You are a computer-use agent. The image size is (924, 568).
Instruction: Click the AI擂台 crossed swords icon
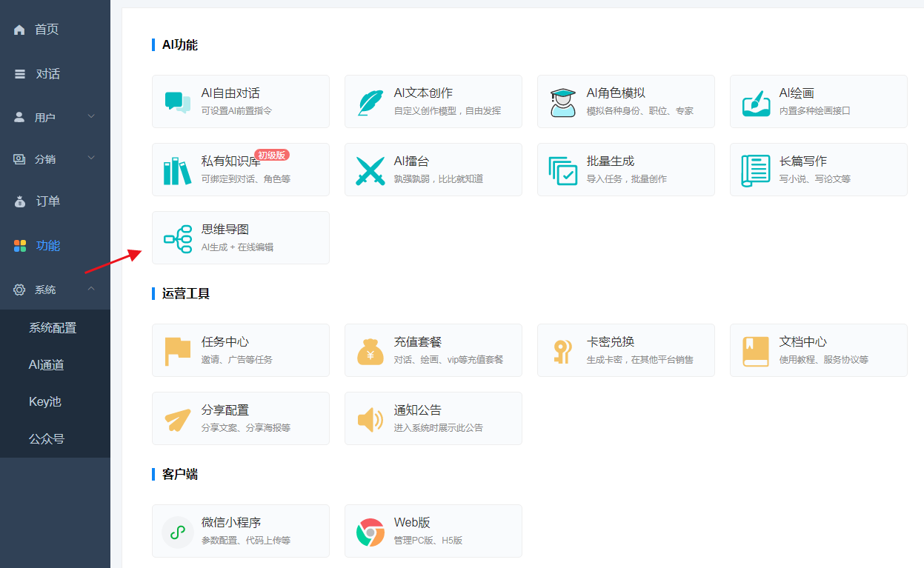pyautogui.click(x=370, y=169)
